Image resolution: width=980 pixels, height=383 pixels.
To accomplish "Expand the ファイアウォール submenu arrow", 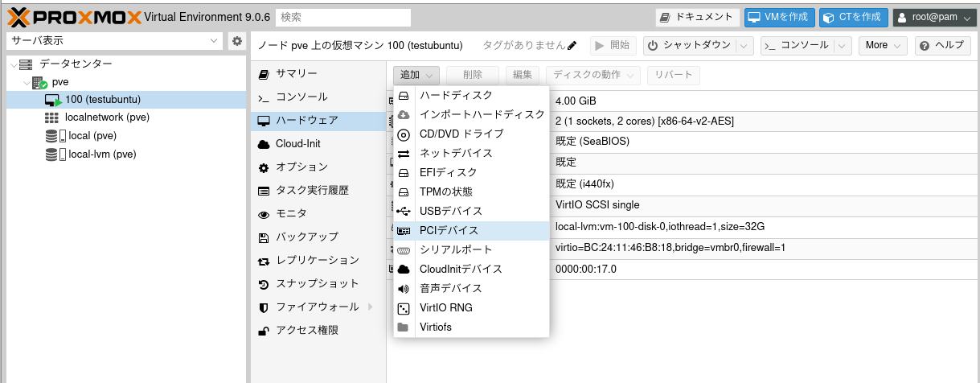I will point(370,307).
